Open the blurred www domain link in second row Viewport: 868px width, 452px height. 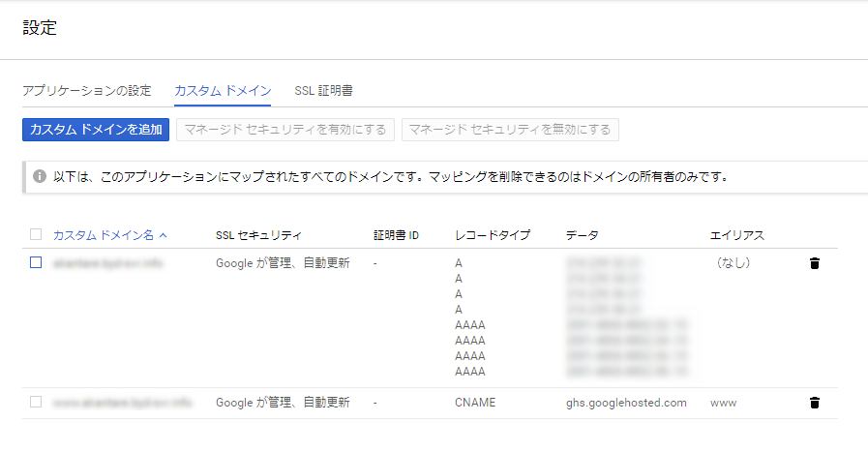122,403
